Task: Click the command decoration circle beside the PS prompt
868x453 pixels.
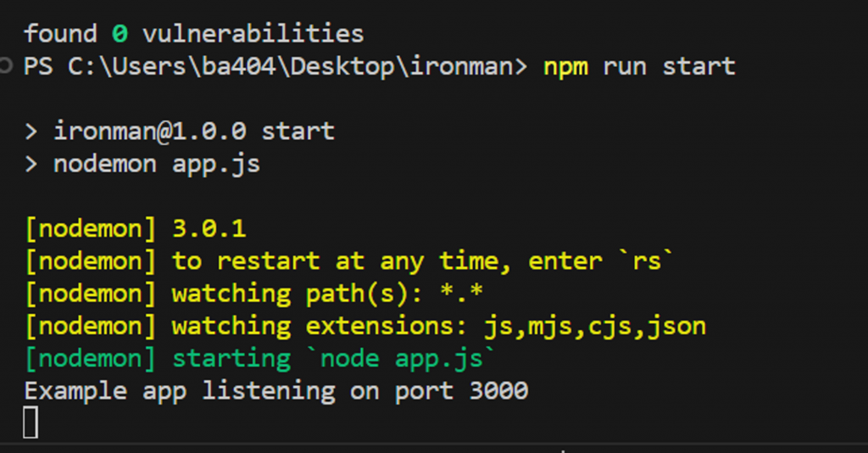Action: [6, 66]
